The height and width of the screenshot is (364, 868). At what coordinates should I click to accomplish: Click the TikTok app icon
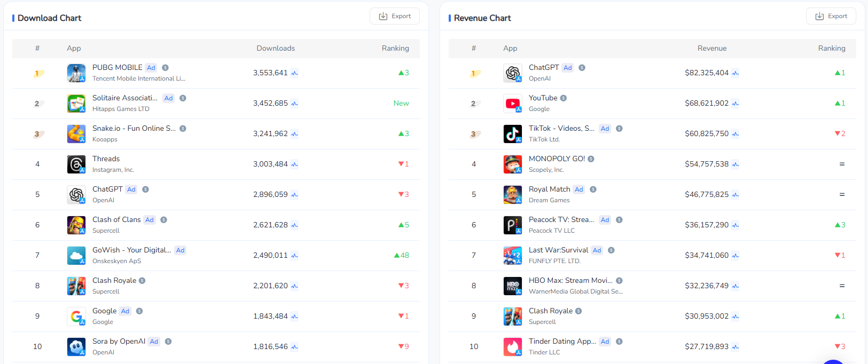512,134
